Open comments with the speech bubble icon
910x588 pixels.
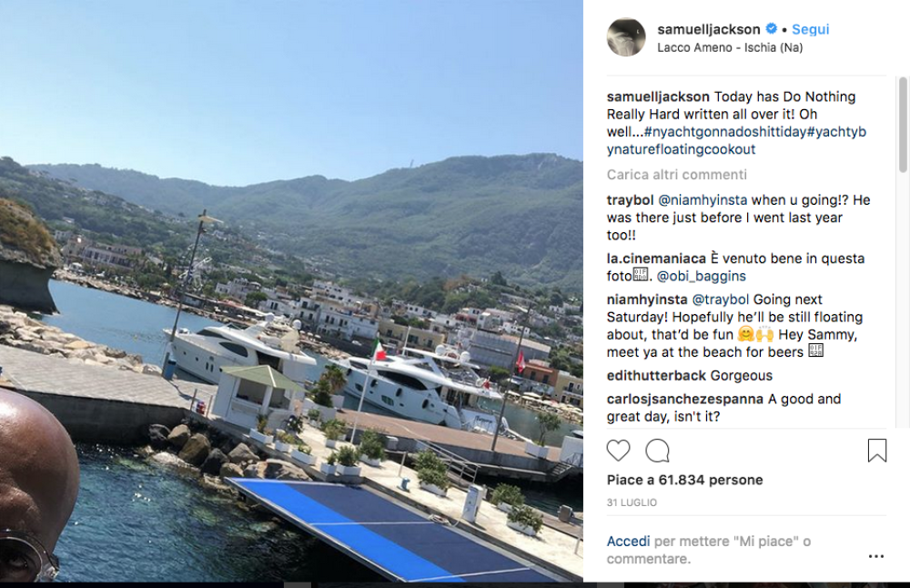tap(657, 451)
